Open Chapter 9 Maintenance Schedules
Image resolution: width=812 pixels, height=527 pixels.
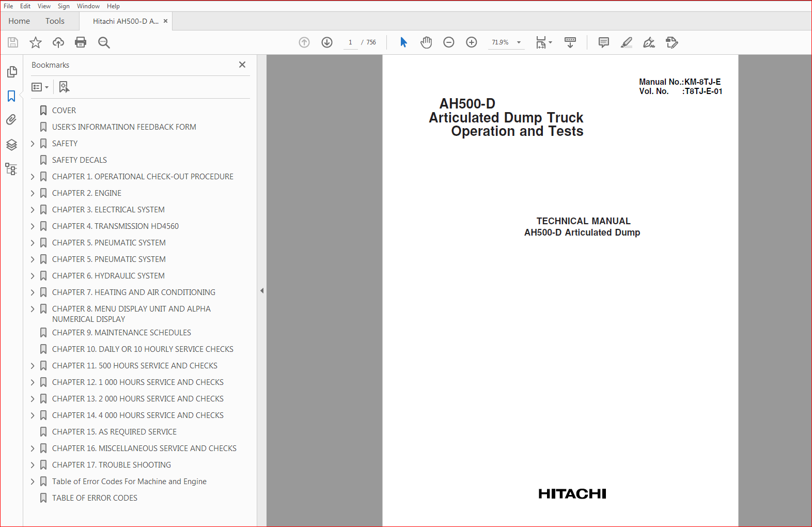121,333
